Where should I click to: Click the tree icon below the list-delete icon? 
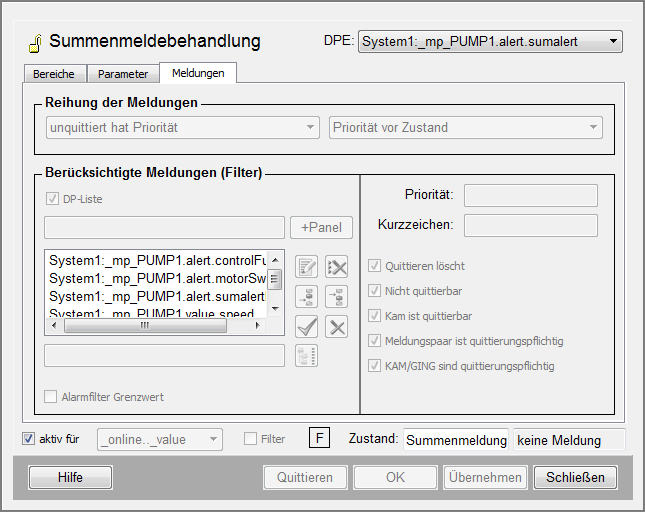pyautogui.click(x=338, y=296)
